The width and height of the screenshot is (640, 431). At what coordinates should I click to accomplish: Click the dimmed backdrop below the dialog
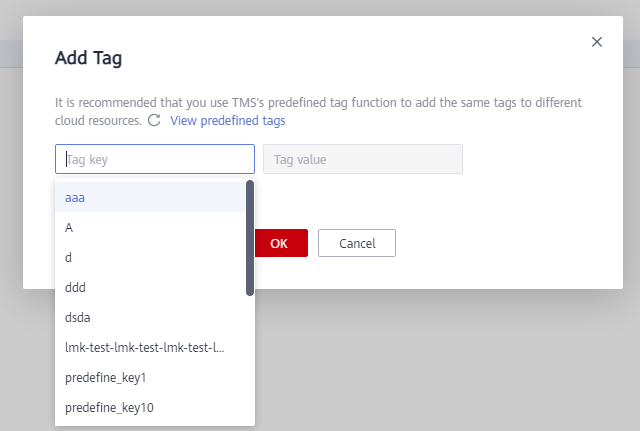pyautogui.click(x=449, y=359)
